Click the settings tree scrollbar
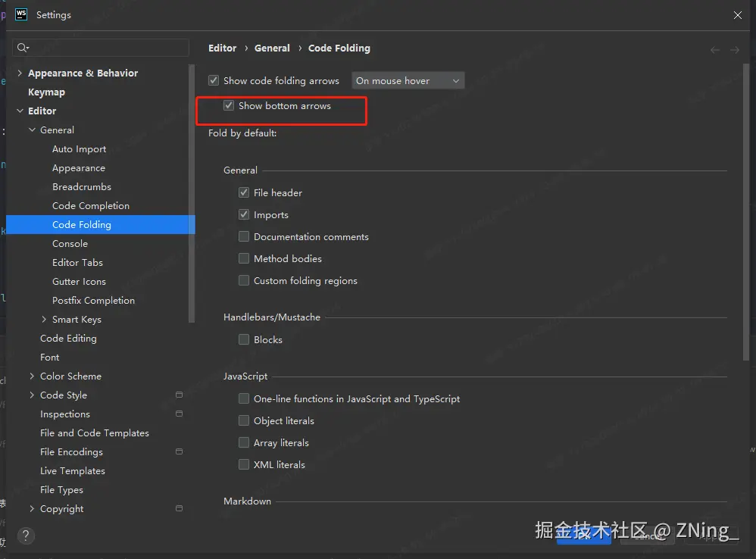 [192, 192]
